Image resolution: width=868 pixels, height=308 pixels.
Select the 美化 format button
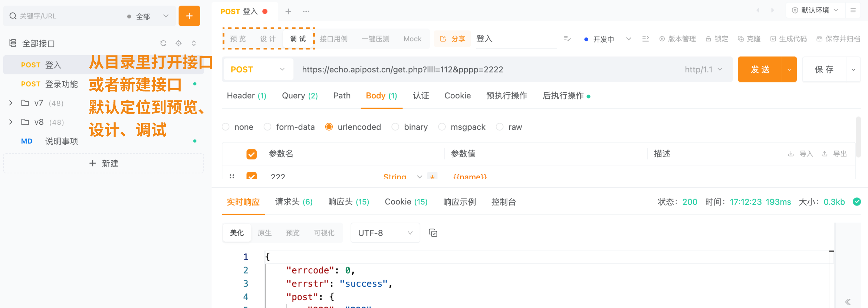pos(237,233)
